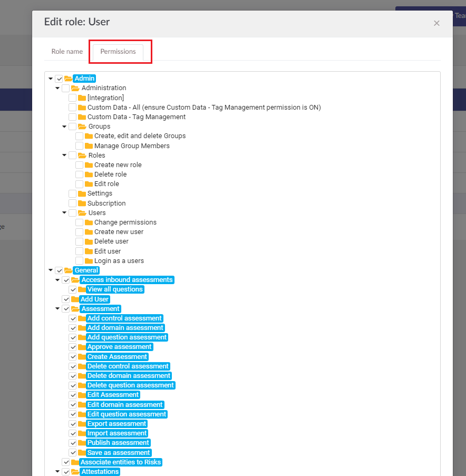Select the Custom Data - All permission label
Image resolution: width=466 pixels, height=476 pixels.
[204, 108]
